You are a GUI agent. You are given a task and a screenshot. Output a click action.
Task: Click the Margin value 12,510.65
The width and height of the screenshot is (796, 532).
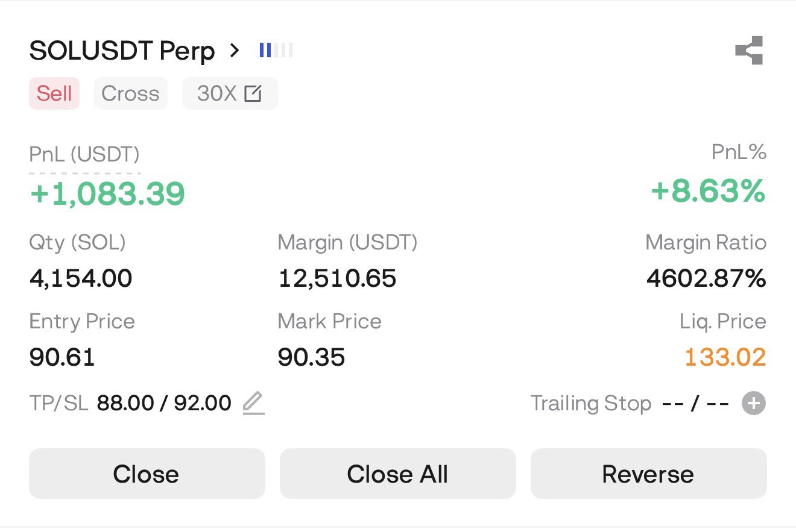tap(337, 278)
